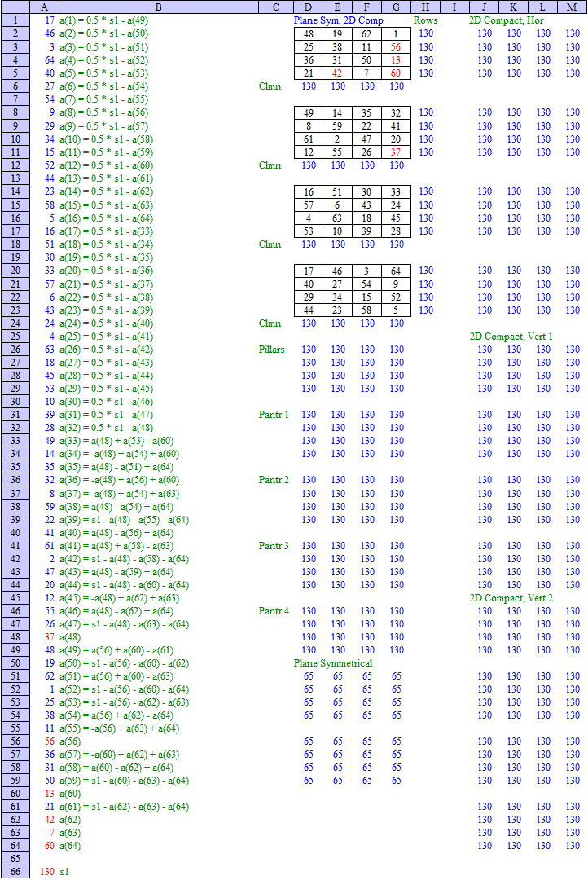Click the 'a(64)' label cell
The image size is (588, 880).
click(70, 845)
